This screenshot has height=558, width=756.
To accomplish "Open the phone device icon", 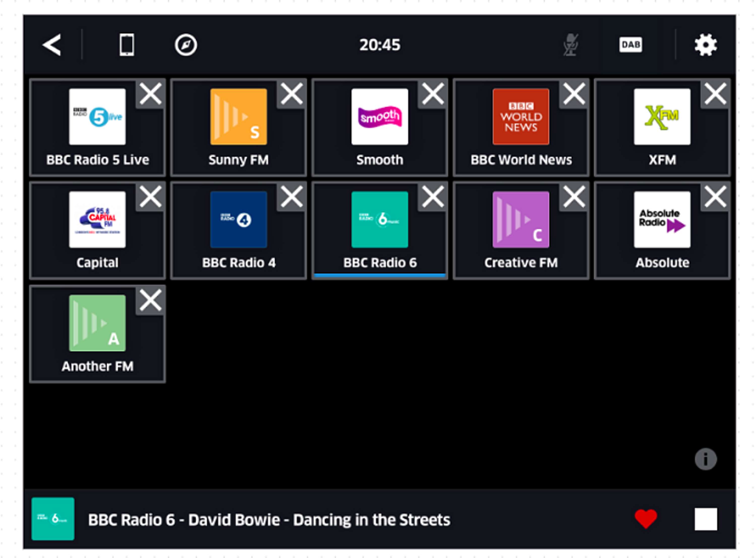I will click(x=127, y=45).
